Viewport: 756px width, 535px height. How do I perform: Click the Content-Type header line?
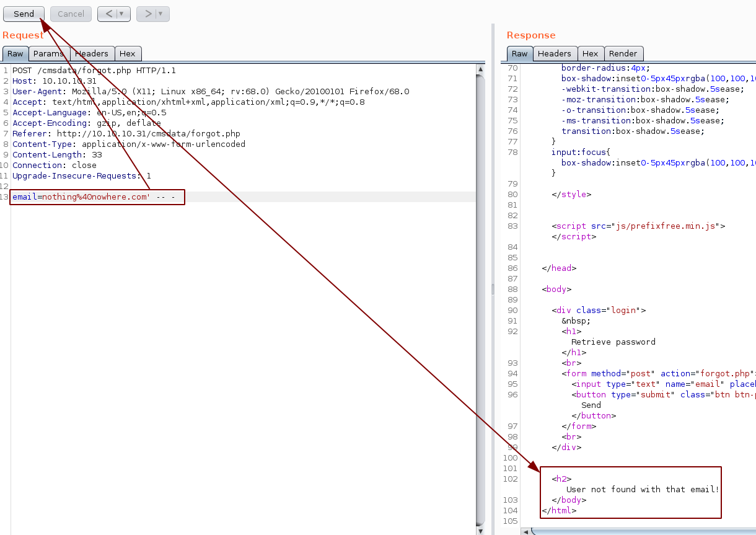pos(129,144)
